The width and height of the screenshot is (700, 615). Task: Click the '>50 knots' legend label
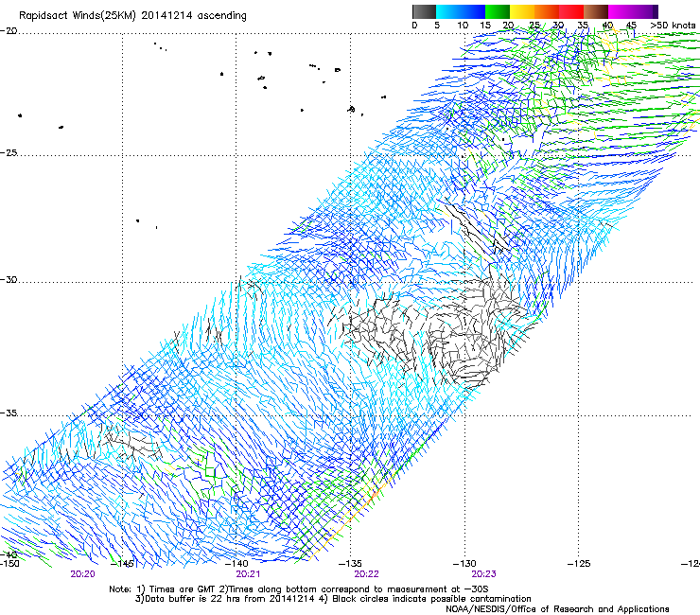[x=673, y=26]
